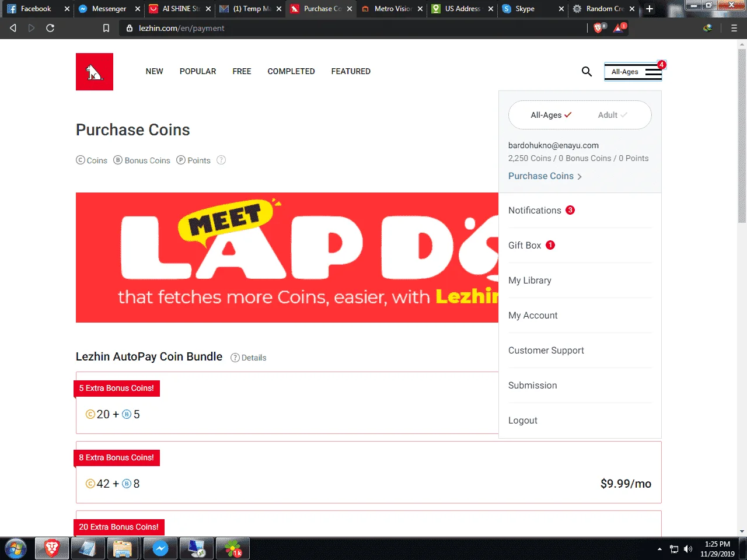
Task: Go back with the browser back arrow
Action: pyautogui.click(x=13, y=28)
